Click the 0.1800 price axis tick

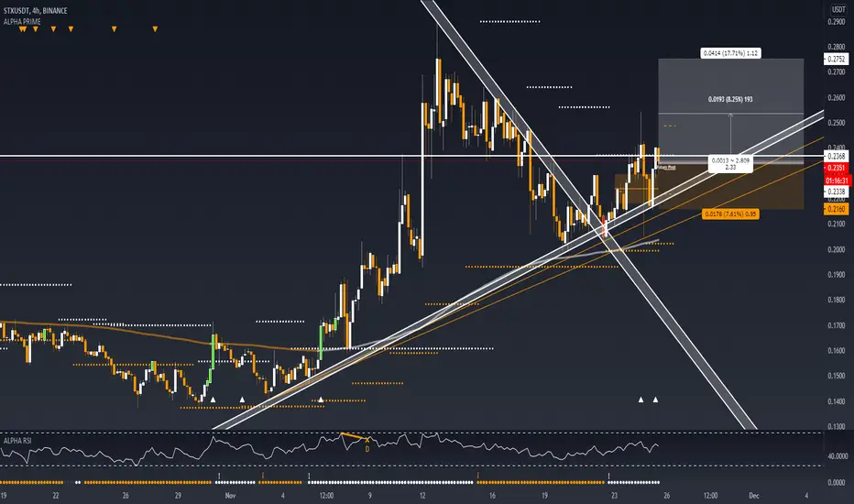click(x=836, y=300)
